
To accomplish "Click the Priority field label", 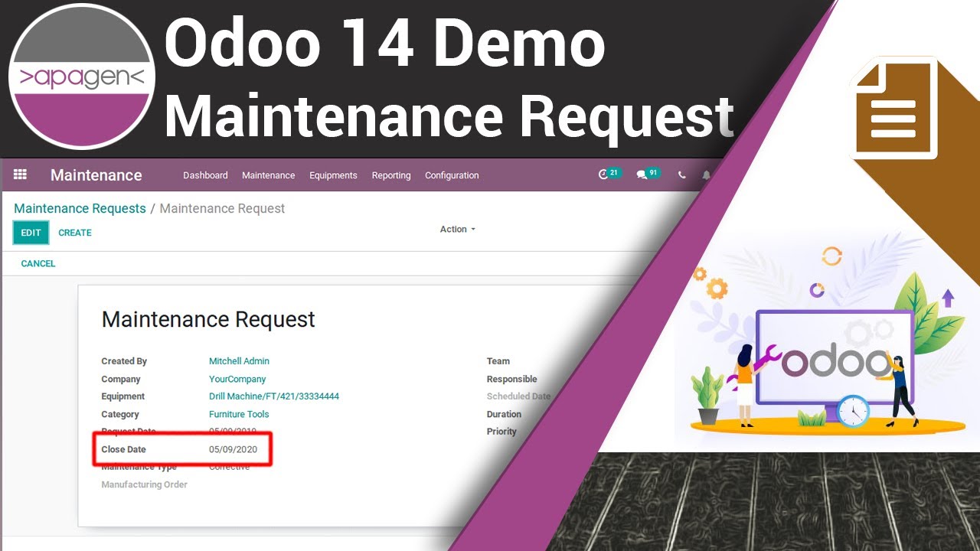I will [501, 432].
